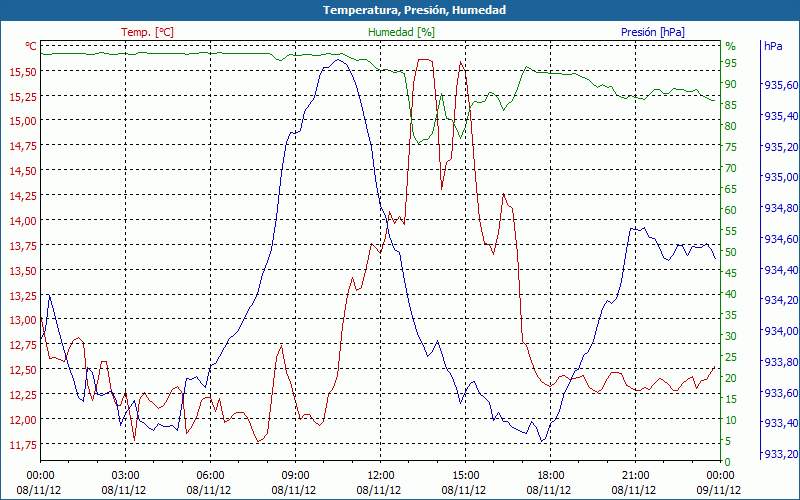The image size is (800, 500).
Task: Click the 15:00 time axis label
Action: [x=465, y=477]
